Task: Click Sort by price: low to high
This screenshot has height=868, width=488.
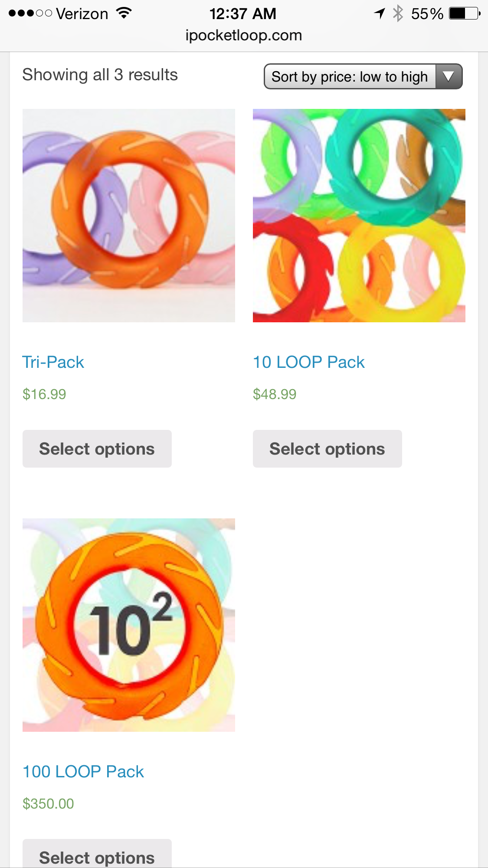Action: point(350,77)
